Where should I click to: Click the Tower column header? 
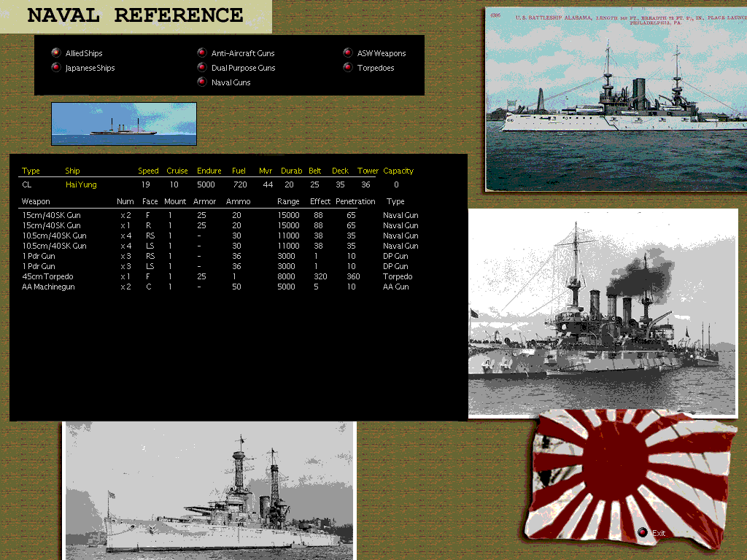coord(368,171)
